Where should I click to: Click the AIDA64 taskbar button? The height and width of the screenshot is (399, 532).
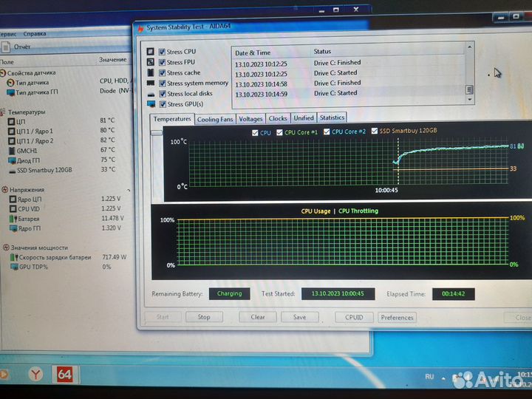pos(64,374)
